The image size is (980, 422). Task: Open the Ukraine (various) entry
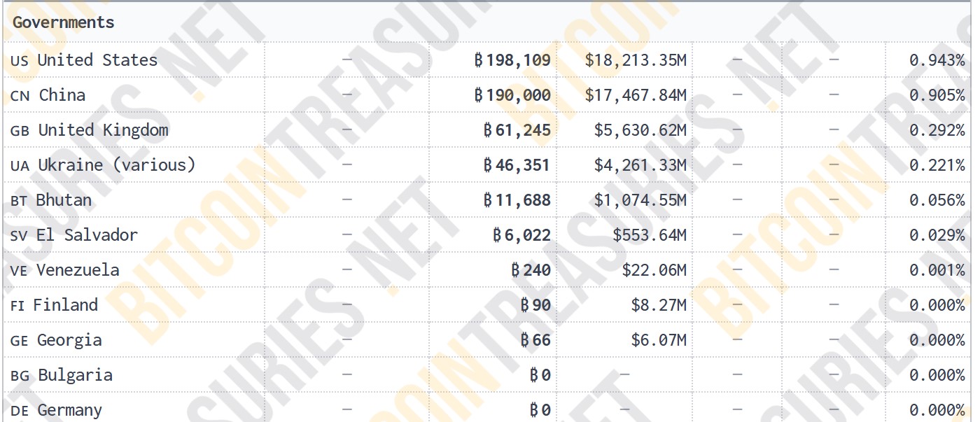(116, 165)
